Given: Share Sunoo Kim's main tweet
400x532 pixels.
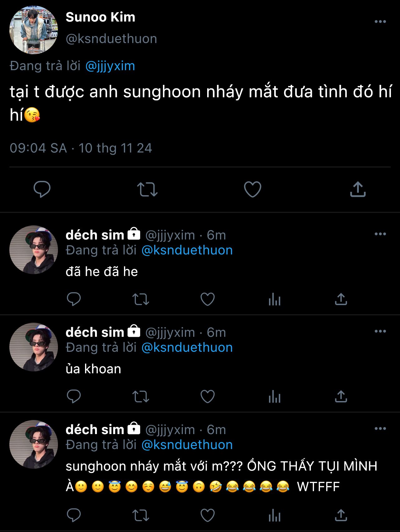Looking at the screenshot, I should coord(358,189).
